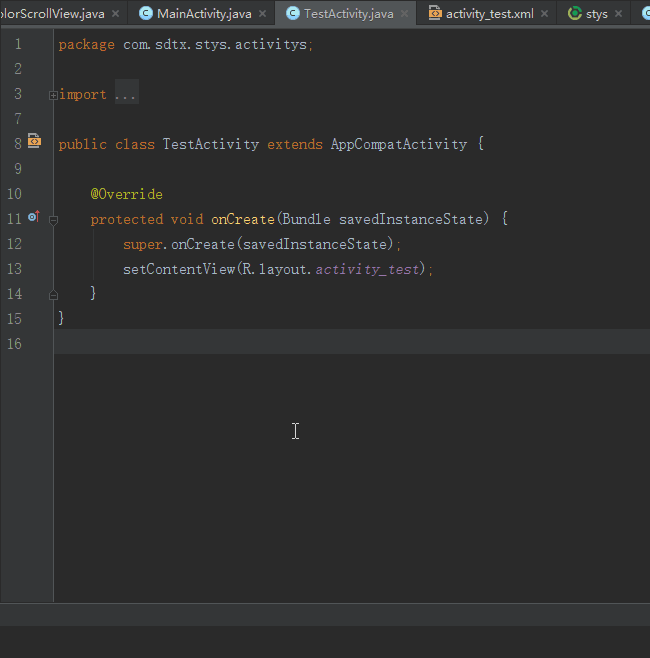Click line number 16 in the gutter
650x658 pixels.
pyautogui.click(x=14, y=344)
